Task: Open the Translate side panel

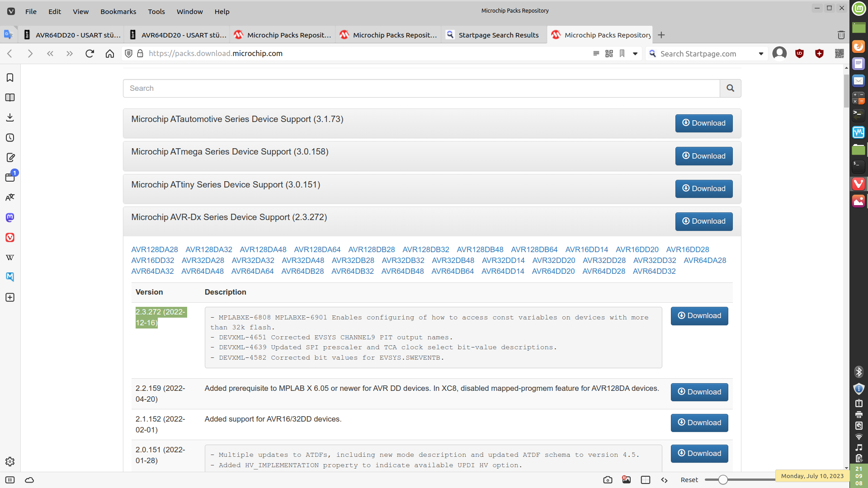Action: (x=10, y=197)
